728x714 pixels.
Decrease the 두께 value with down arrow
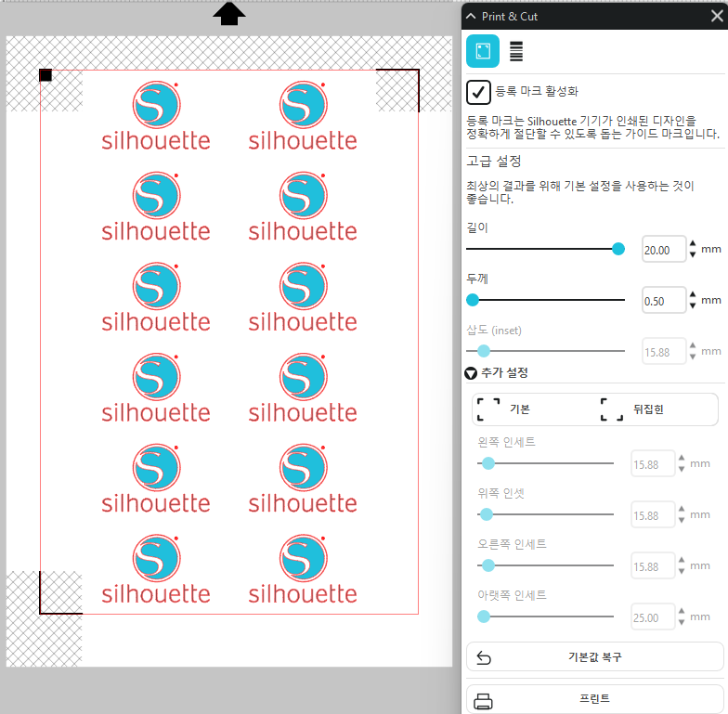tap(693, 305)
